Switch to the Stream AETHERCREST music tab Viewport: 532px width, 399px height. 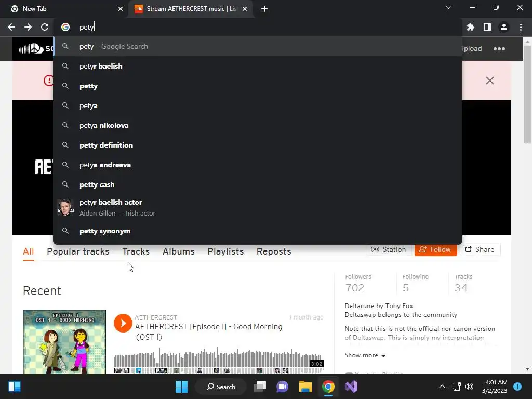pos(191,9)
